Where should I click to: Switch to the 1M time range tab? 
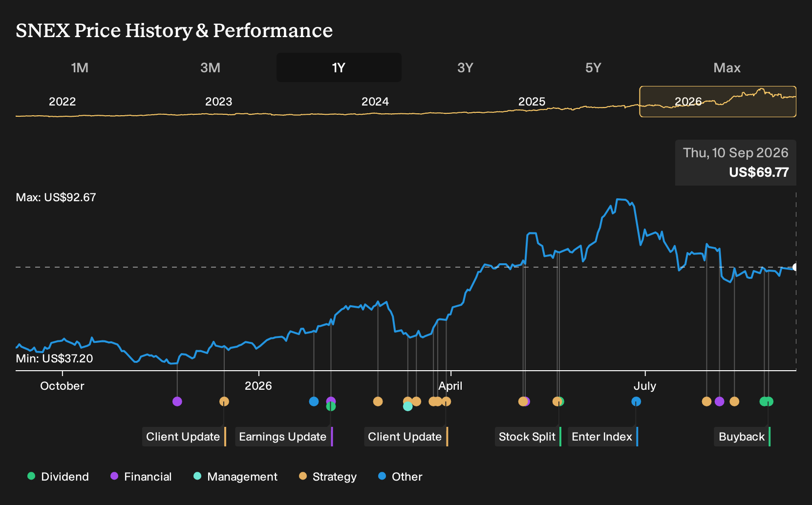[80, 67]
